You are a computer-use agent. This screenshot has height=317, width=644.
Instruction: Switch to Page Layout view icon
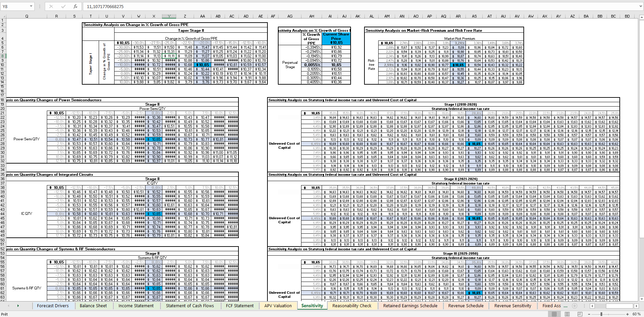(x=567, y=314)
